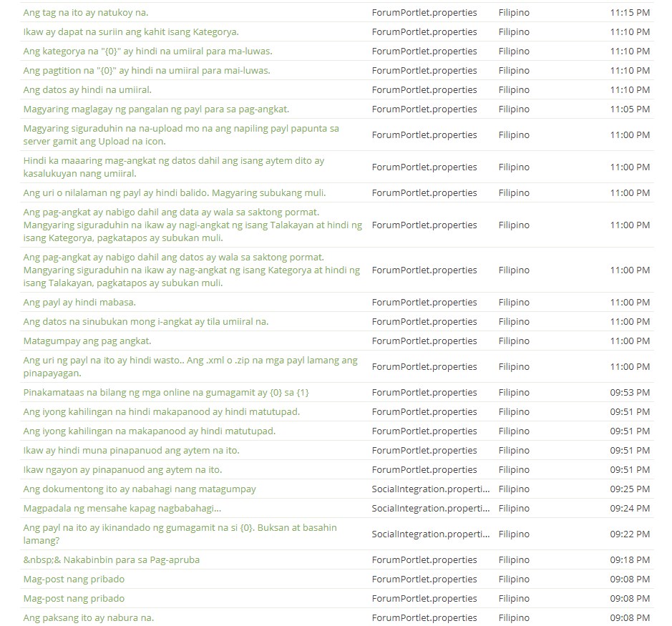Screen dimensions: 672x626
Task: Click ForumPortlet.properties beside 'Ang paksang ito ay nabura na.'
Action: click(424, 618)
